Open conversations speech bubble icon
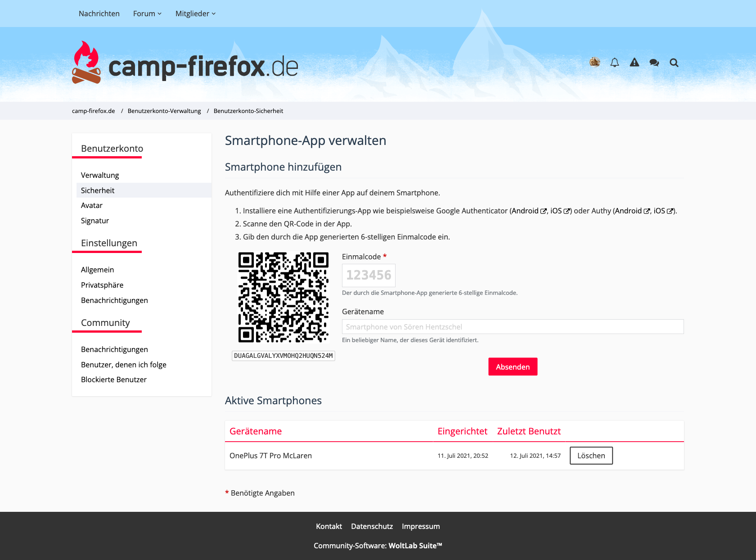Screen dimensions: 756x560 click(654, 63)
